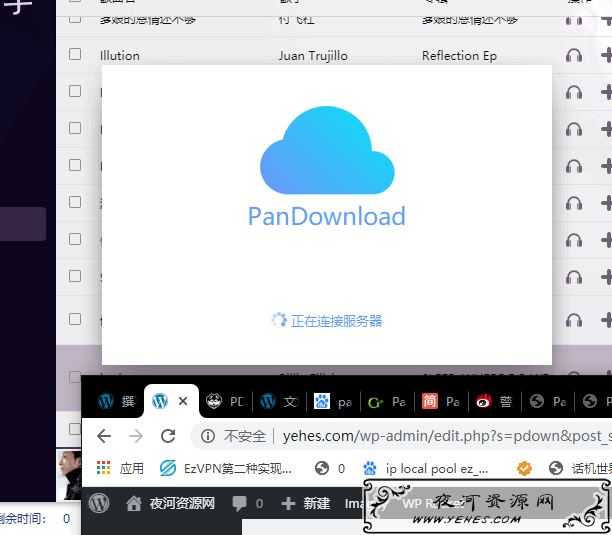Click the 剩余时间 label in music player
The width and height of the screenshot is (612, 535).
pos(23,519)
